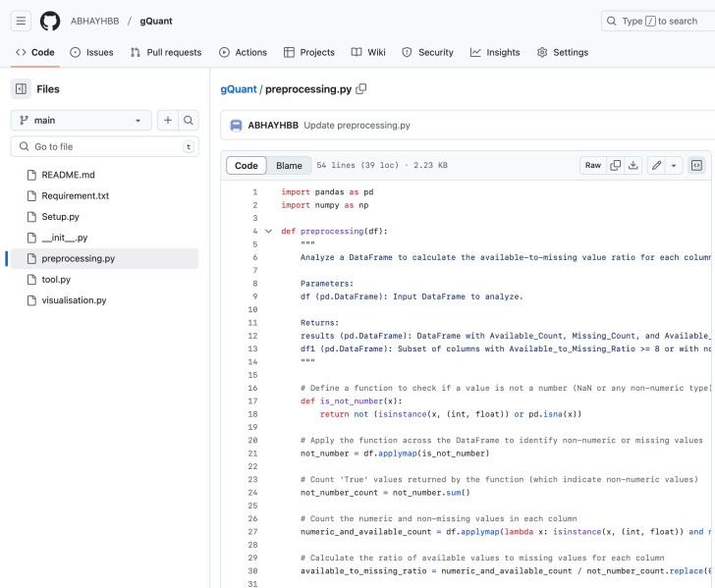The image size is (715, 588).
Task: Copy raw file contents icon
Action: point(616,166)
